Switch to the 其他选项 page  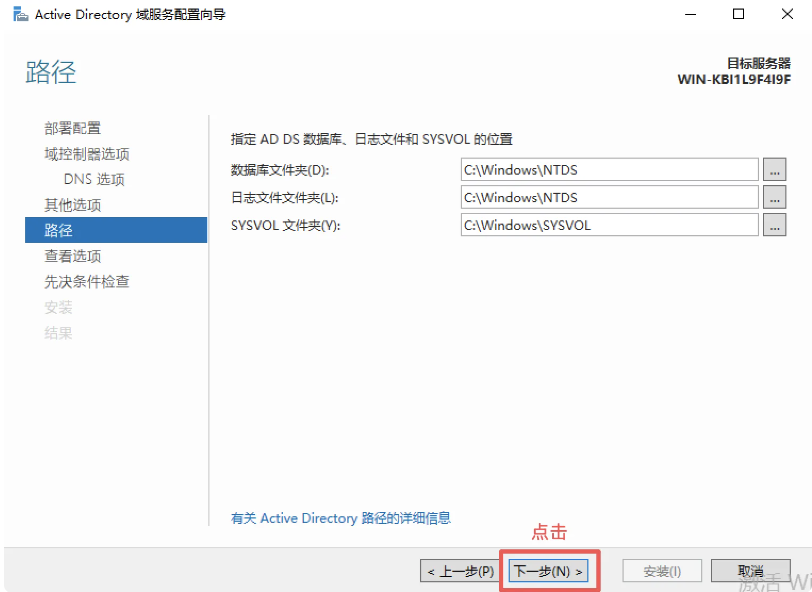[x=72, y=205]
